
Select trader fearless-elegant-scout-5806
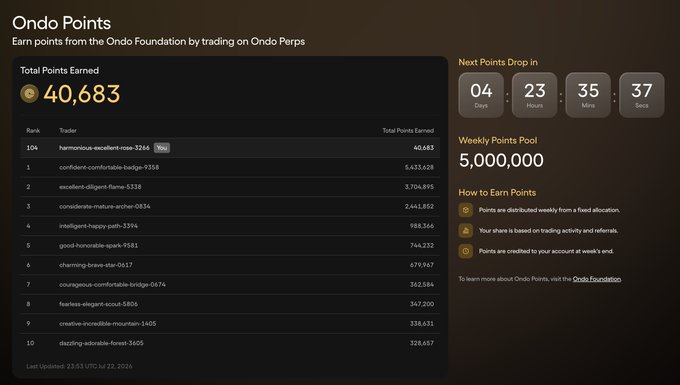click(98, 304)
